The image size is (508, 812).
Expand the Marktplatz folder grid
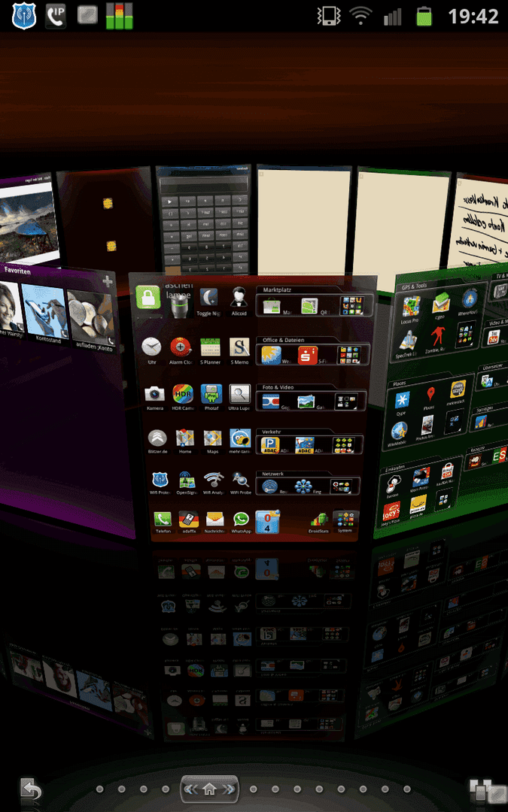point(352,305)
